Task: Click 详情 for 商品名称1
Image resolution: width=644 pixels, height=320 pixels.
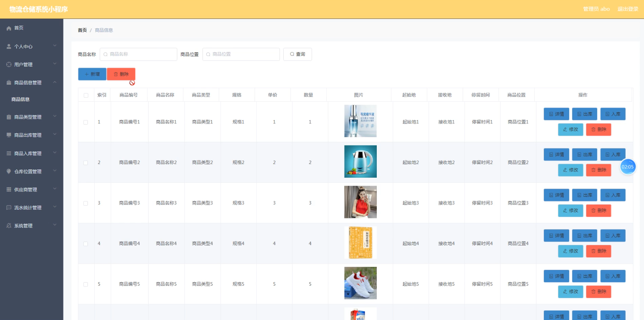Action: [x=557, y=114]
